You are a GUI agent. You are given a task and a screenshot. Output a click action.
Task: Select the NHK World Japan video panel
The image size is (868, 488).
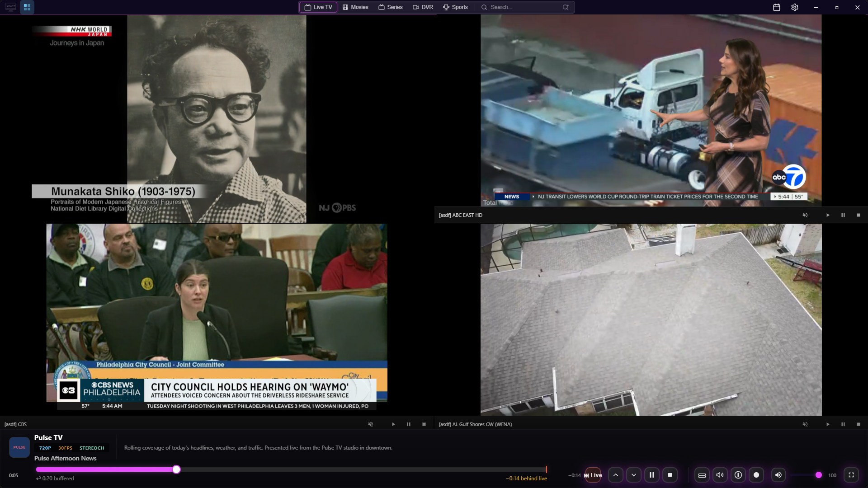217,118
